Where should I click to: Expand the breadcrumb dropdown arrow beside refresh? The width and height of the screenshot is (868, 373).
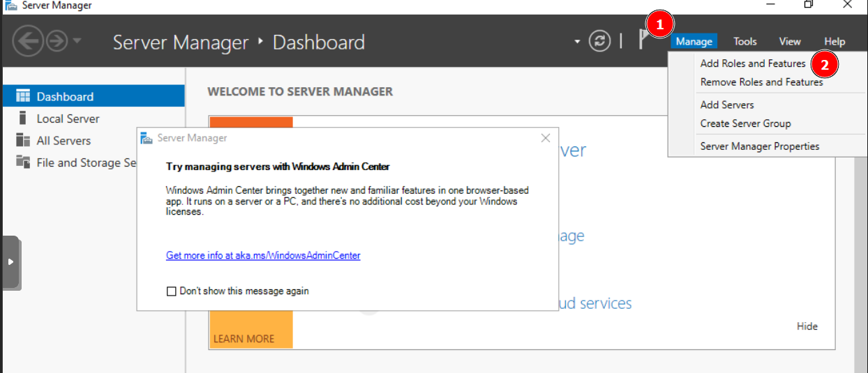[577, 42]
